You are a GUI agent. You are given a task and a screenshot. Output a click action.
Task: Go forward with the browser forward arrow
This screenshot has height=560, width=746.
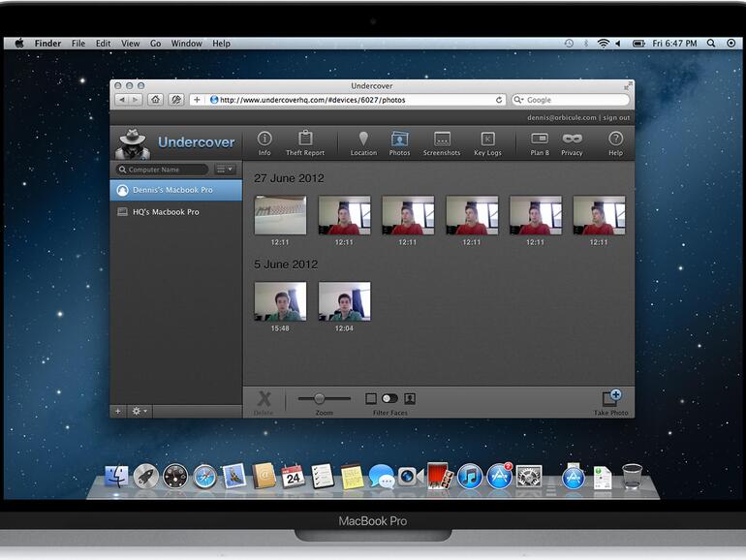click(136, 100)
